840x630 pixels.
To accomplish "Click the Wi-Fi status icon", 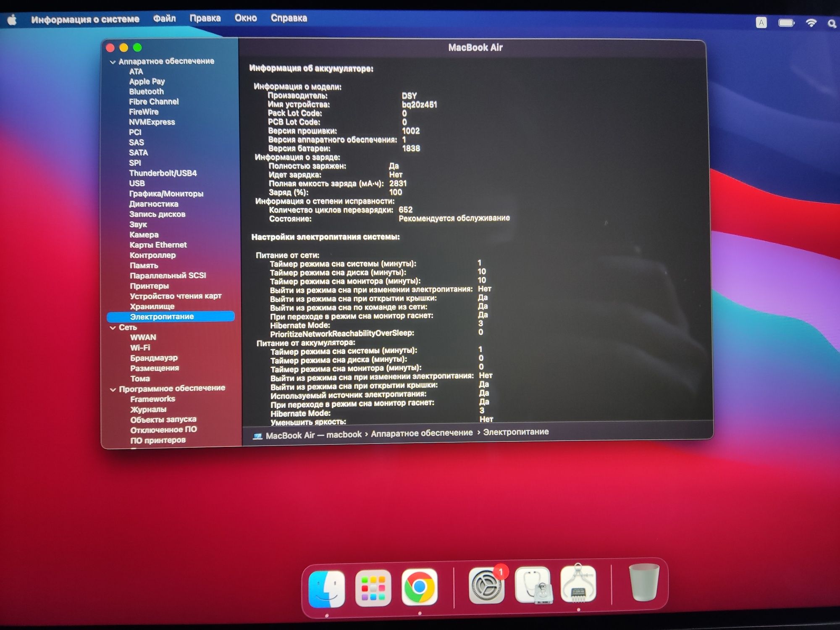I will pyautogui.click(x=811, y=23).
